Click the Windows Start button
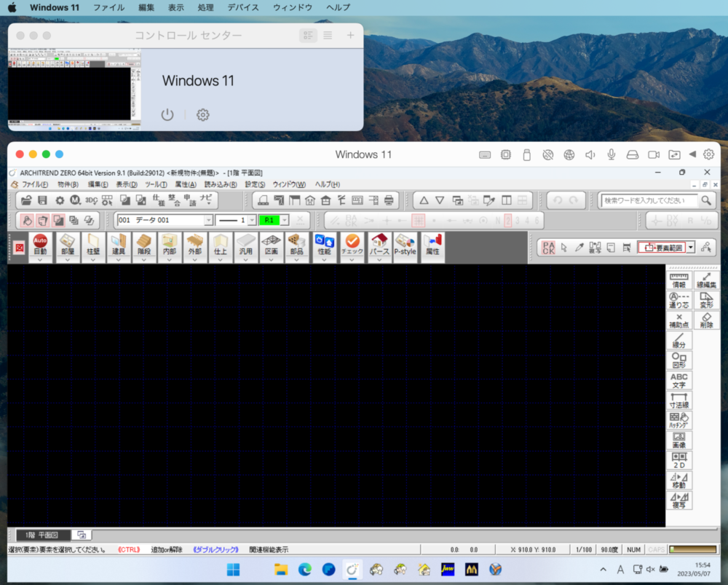728x585 pixels. [x=233, y=570]
